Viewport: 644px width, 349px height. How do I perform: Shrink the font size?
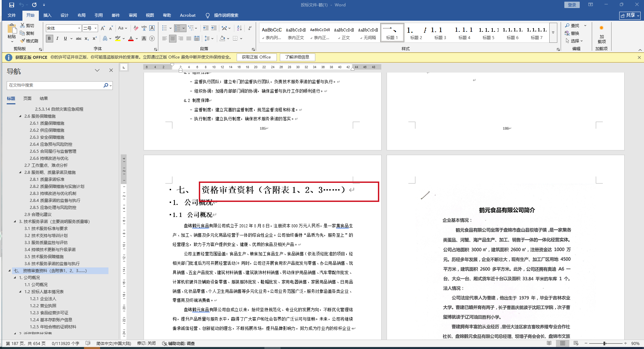tap(111, 28)
